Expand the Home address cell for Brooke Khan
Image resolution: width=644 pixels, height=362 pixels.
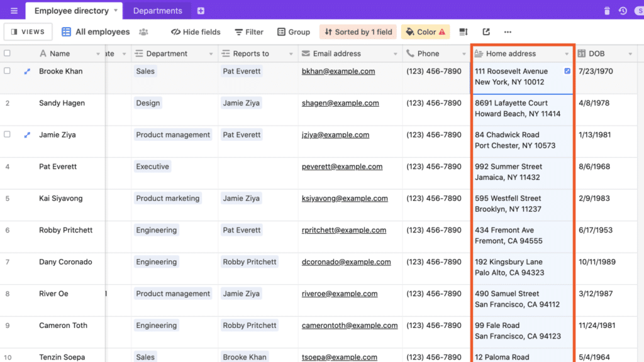tap(567, 71)
